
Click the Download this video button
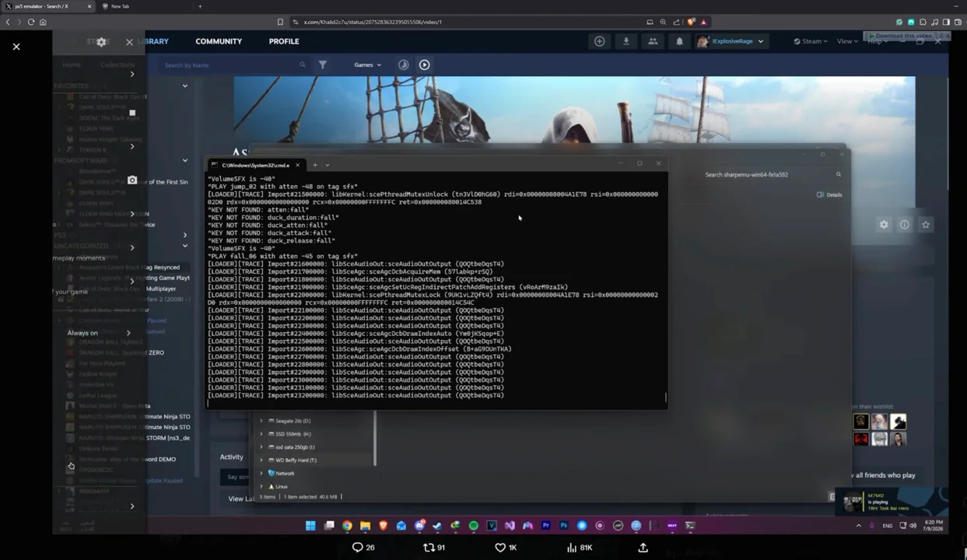902,36
